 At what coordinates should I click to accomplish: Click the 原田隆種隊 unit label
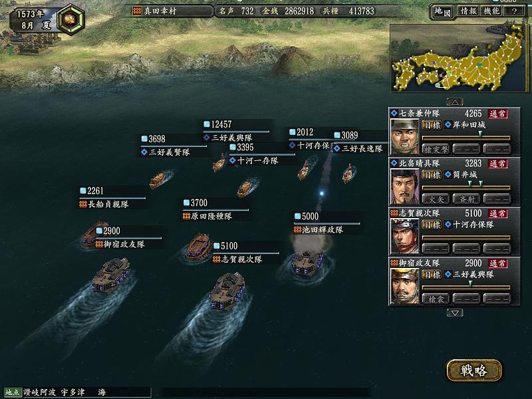tap(207, 216)
